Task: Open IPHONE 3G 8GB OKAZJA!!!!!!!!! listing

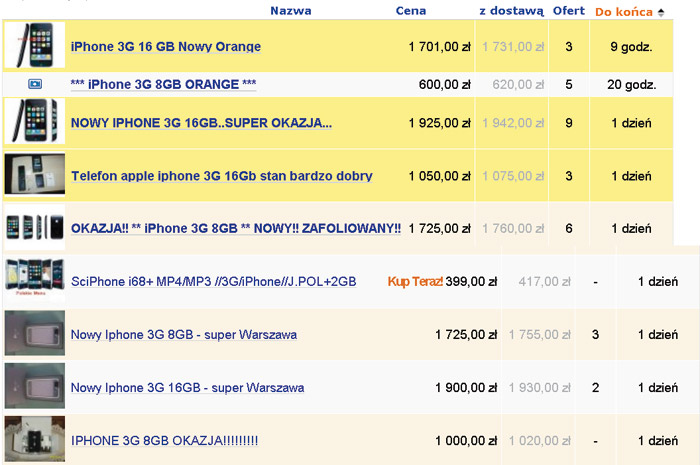Action: coord(164,440)
